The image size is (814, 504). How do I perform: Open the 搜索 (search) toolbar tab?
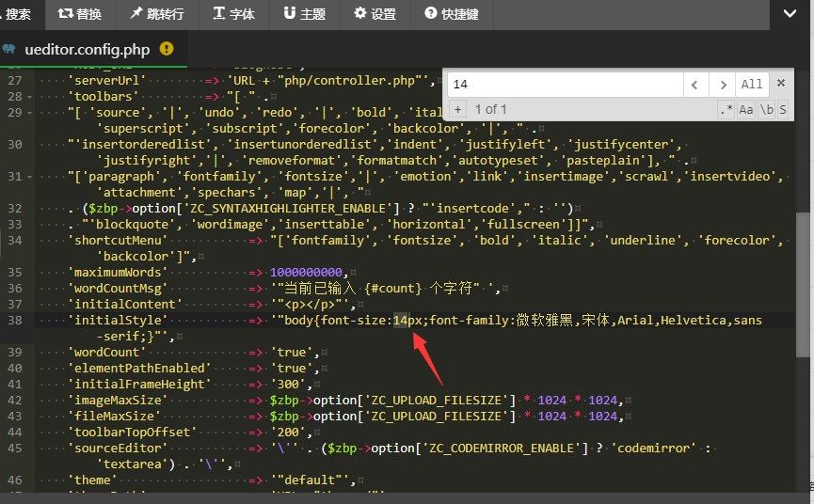(x=17, y=14)
